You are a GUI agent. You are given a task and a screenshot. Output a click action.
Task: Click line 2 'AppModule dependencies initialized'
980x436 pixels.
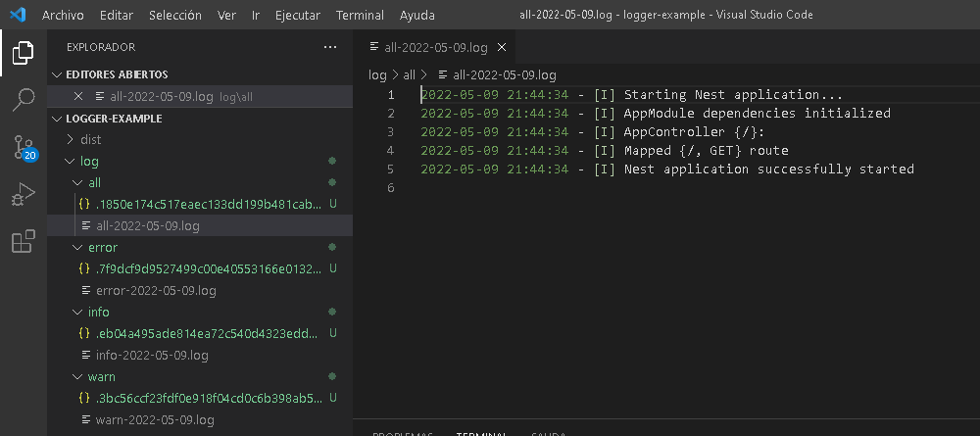(757, 113)
